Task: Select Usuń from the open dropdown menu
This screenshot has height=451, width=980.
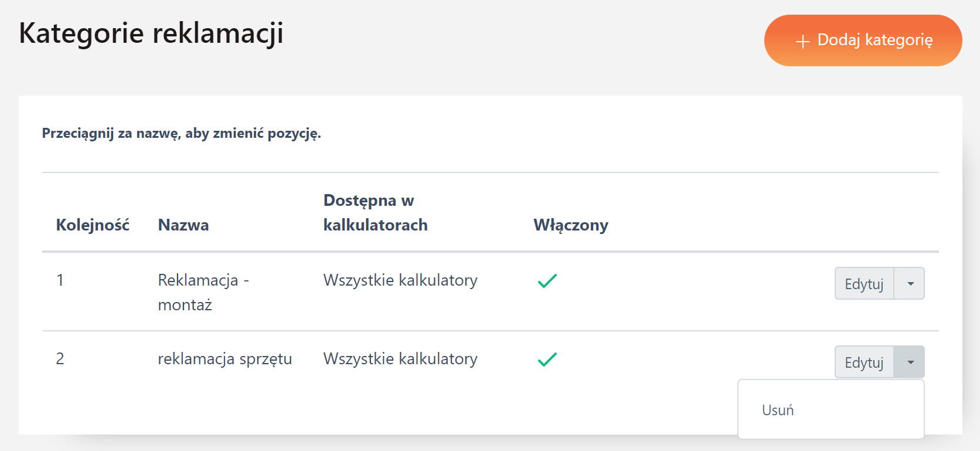Action: 778,410
